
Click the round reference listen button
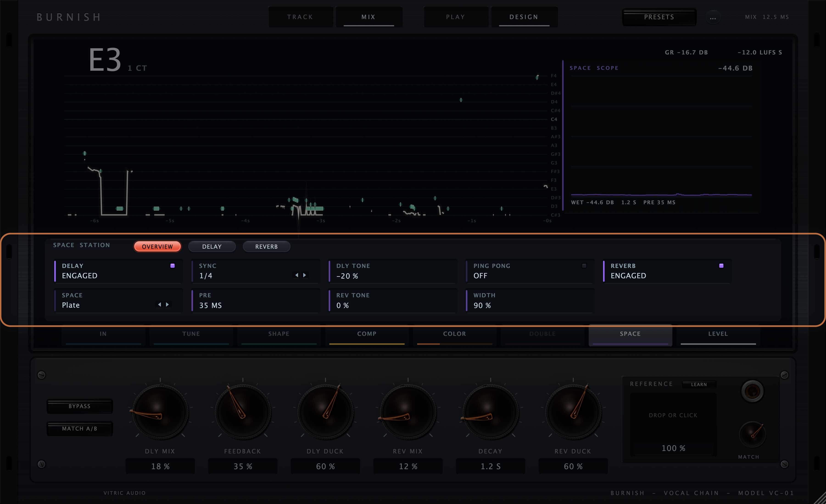pos(752,391)
